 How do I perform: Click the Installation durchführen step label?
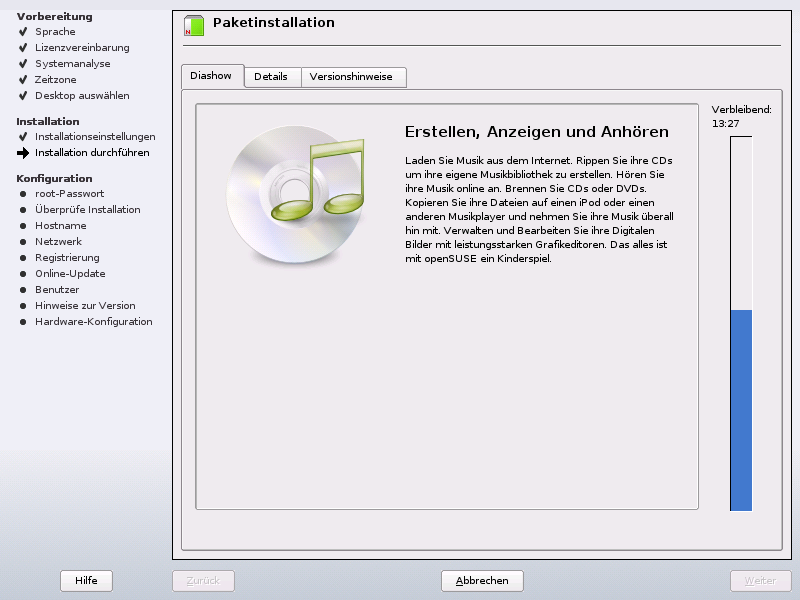pyautogui.click(x=92, y=153)
